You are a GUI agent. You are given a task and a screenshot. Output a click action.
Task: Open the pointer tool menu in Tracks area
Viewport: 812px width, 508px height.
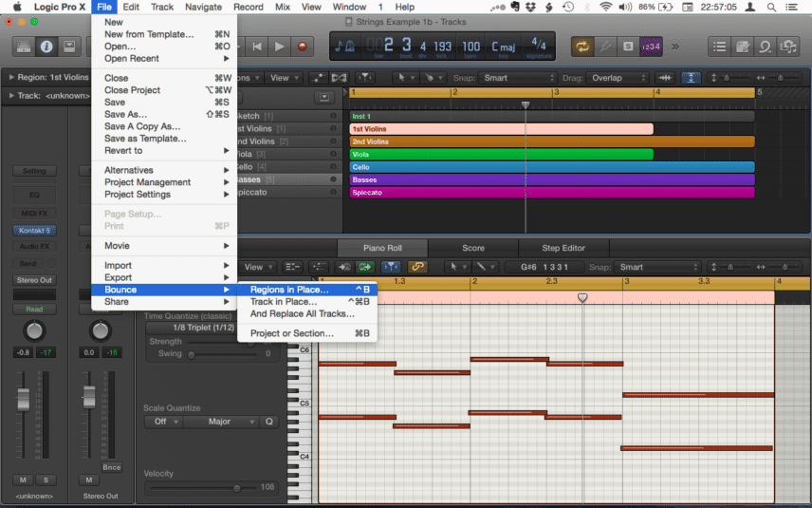(404, 78)
